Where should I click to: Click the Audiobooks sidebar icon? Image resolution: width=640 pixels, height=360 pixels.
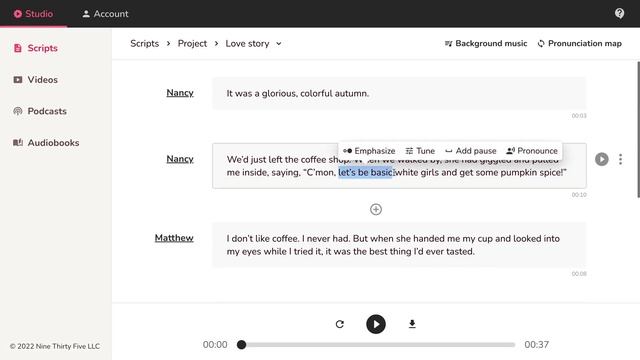[18, 142]
